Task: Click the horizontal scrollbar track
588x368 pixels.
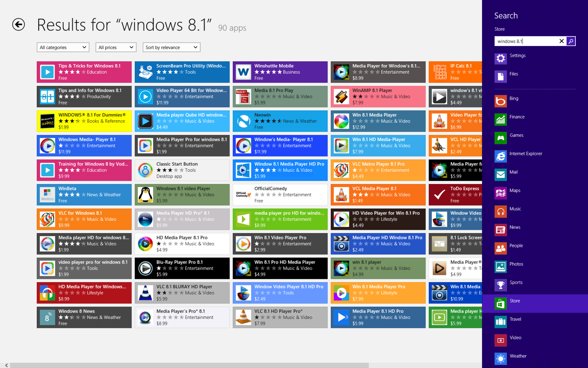Action: click(425, 365)
